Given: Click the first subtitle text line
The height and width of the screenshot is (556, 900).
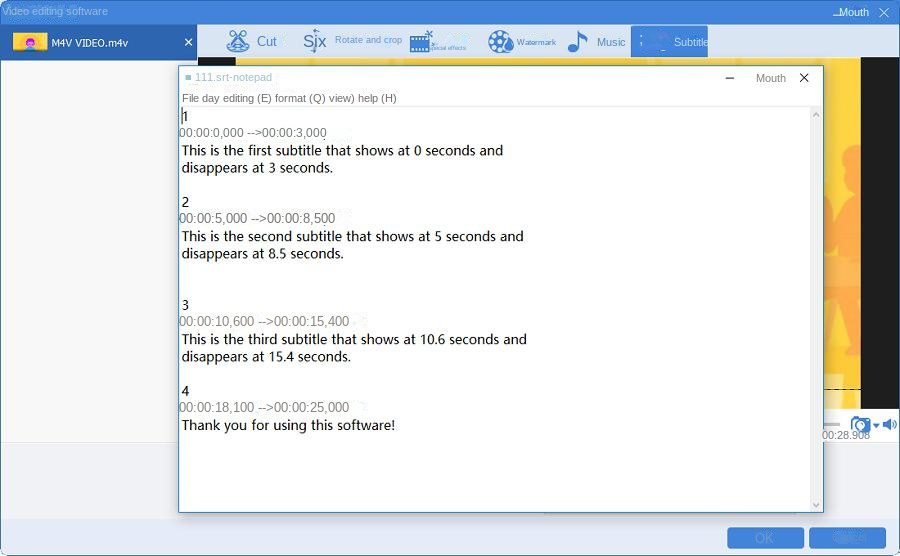Looking at the screenshot, I should click(x=342, y=151).
